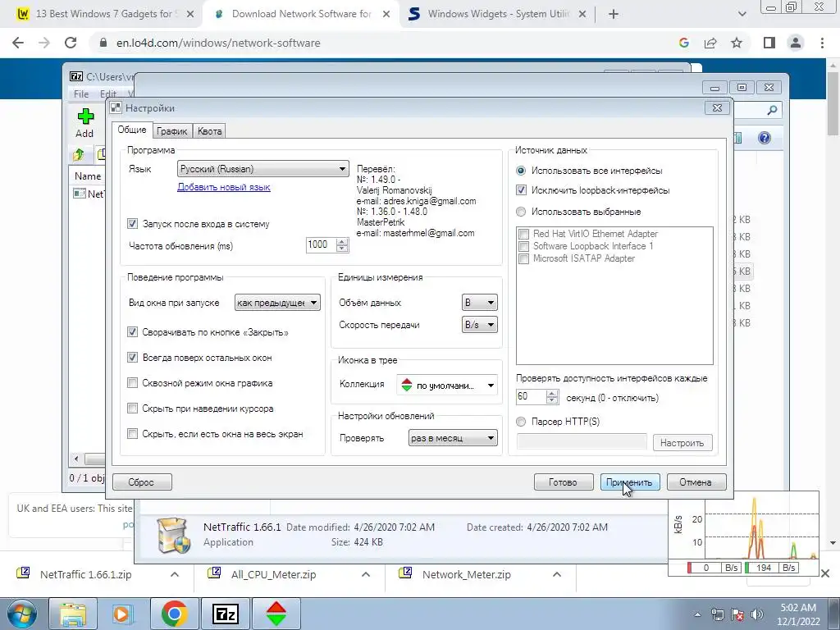Click the network tray icon
The image size is (840, 630).
[x=717, y=614]
